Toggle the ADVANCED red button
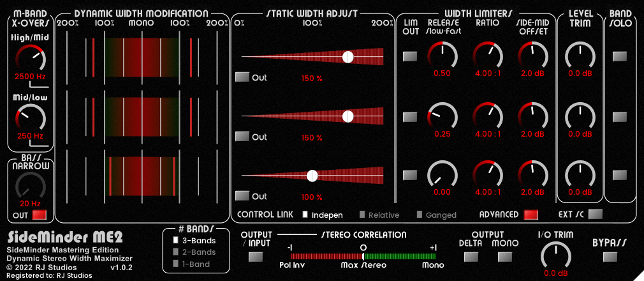The image size is (644, 281). (x=531, y=215)
